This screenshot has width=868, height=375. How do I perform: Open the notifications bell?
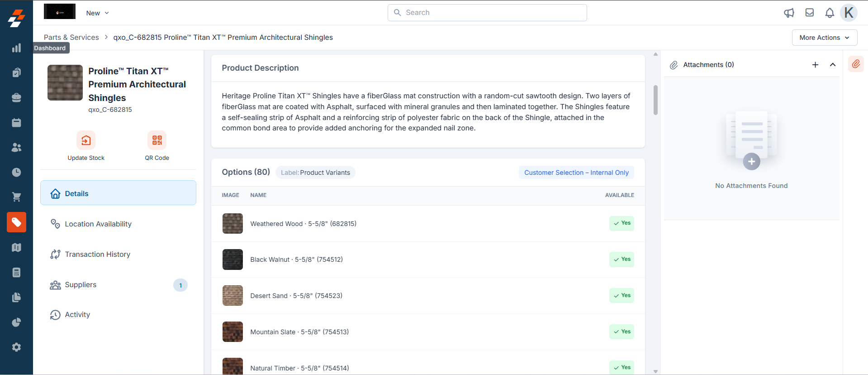(830, 13)
